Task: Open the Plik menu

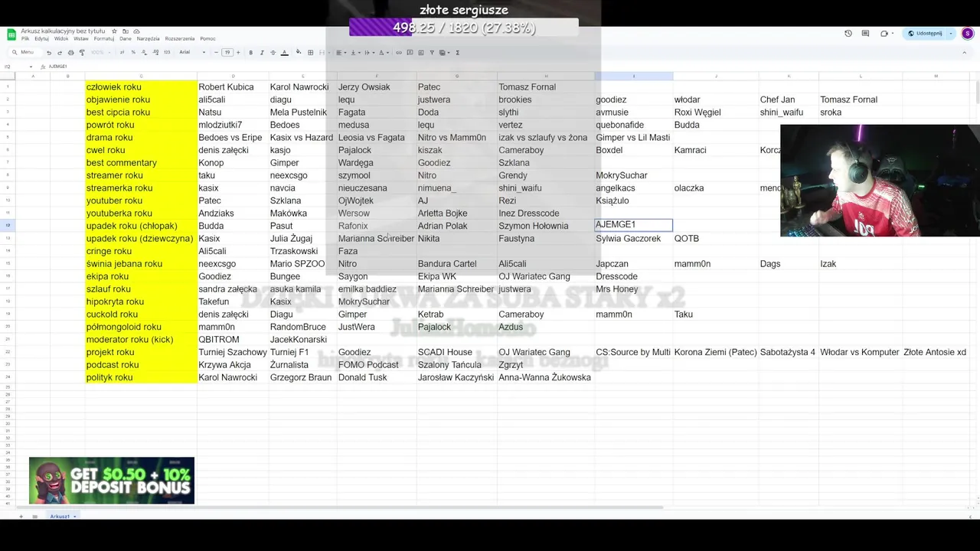Action: pyautogui.click(x=25, y=38)
